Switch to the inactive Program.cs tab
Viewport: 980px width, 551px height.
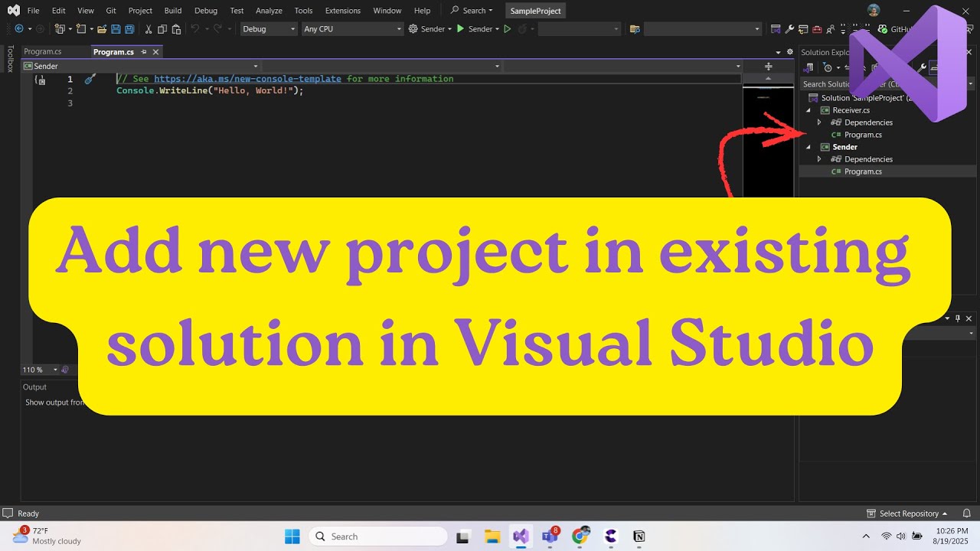(42, 52)
